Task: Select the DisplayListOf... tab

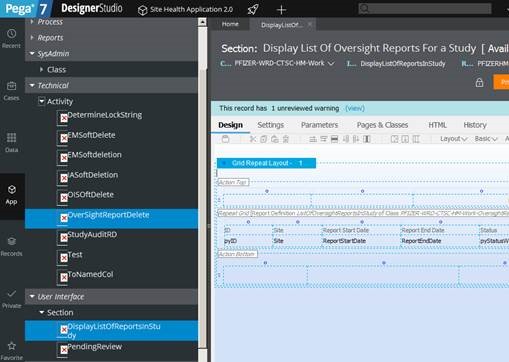Action: (x=282, y=25)
